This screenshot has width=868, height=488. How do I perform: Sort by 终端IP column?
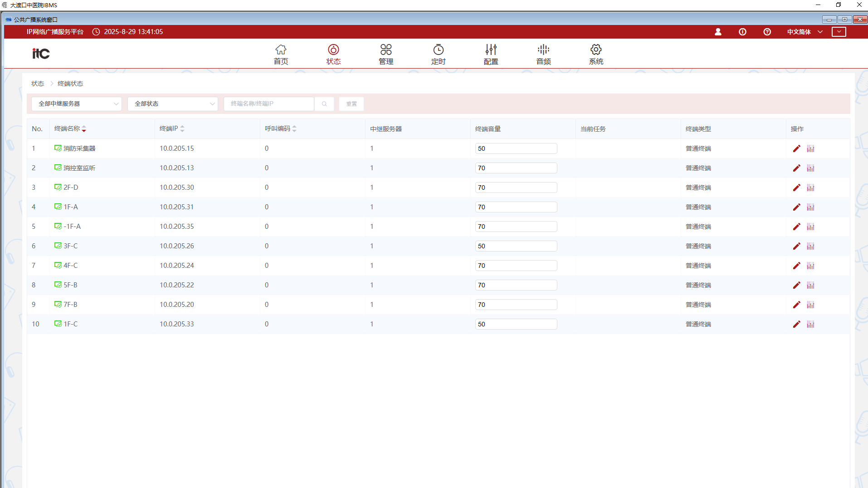point(182,129)
